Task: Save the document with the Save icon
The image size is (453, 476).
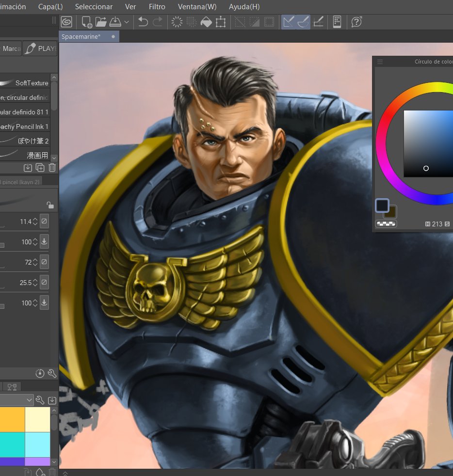Action: pyautogui.click(x=115, y=22)
